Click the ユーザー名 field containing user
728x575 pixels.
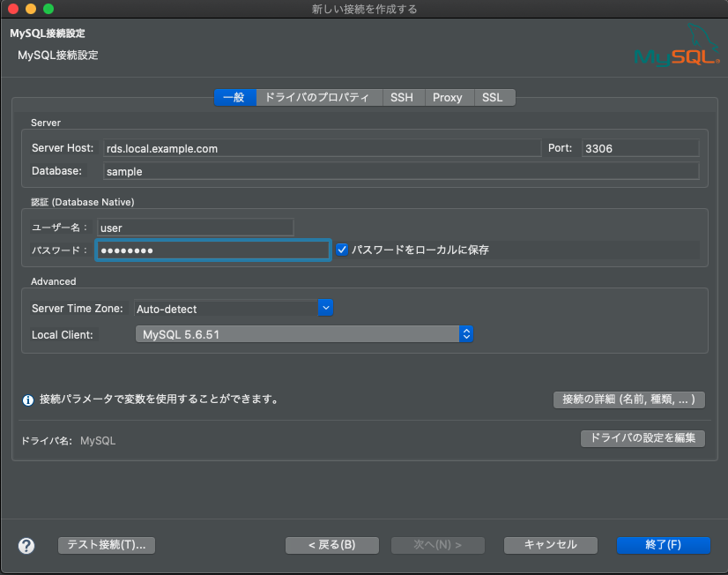(196, 228)
